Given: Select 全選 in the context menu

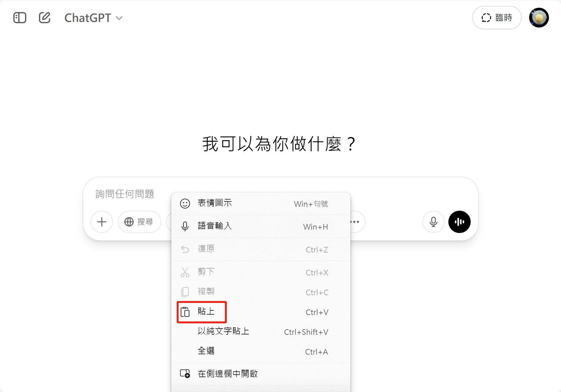Looking at the screenshot, I should [261, 351].
